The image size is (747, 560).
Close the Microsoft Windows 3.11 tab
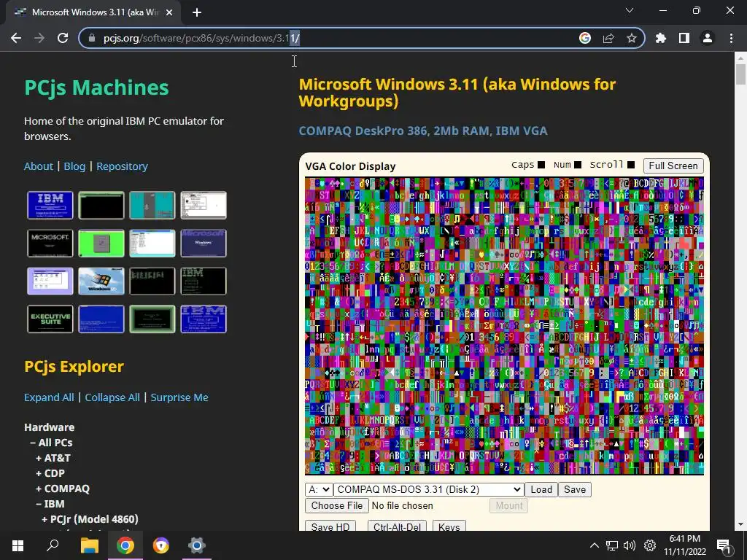pos(169,12)
